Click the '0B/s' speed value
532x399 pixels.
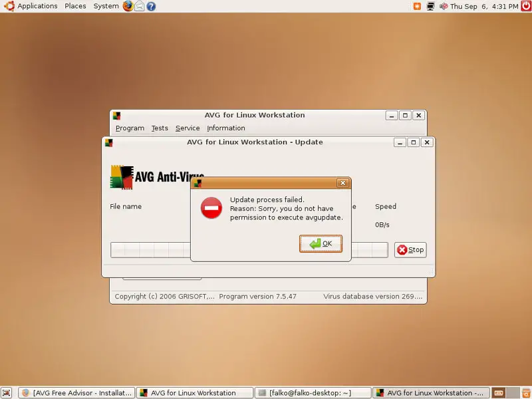382,225
